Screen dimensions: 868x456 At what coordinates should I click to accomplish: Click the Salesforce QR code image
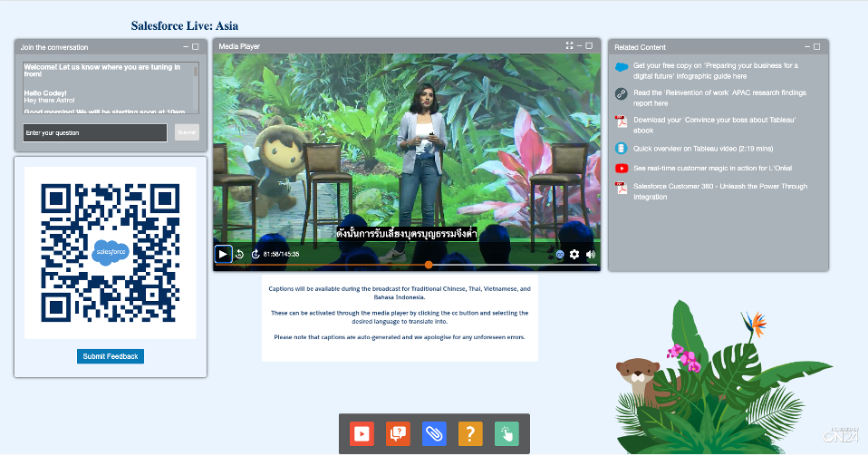[x=111, y=253]
